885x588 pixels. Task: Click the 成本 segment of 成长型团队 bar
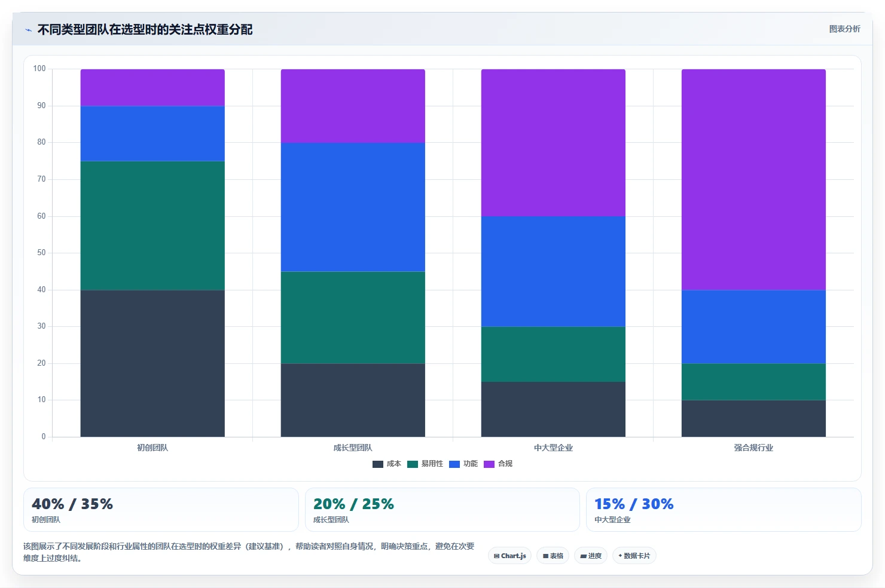353,400
